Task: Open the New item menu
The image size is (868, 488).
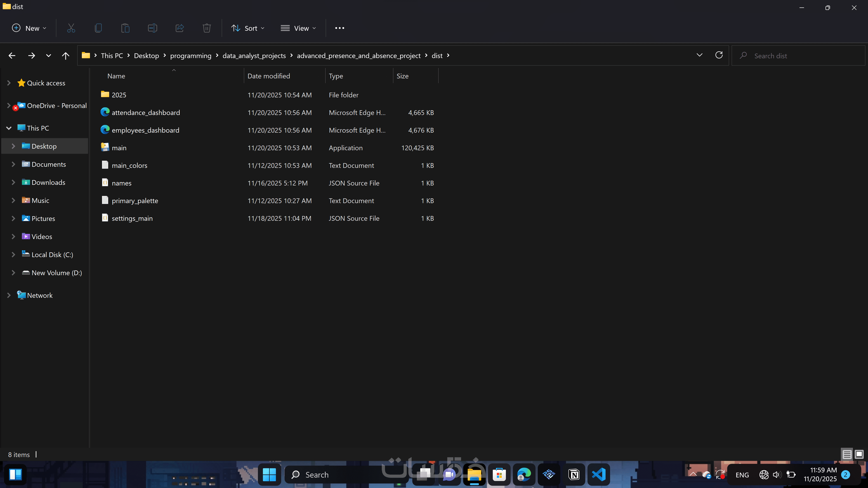Action: point(29,28)
